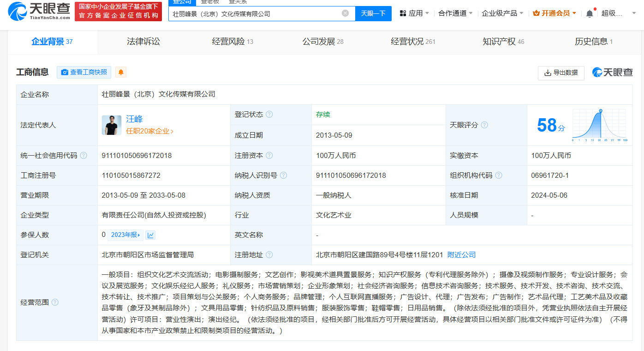Viewport: 644px width, 351px height.
Task: Click the orange alert bell next to 工商信息
Action: (x=121, y=72)
